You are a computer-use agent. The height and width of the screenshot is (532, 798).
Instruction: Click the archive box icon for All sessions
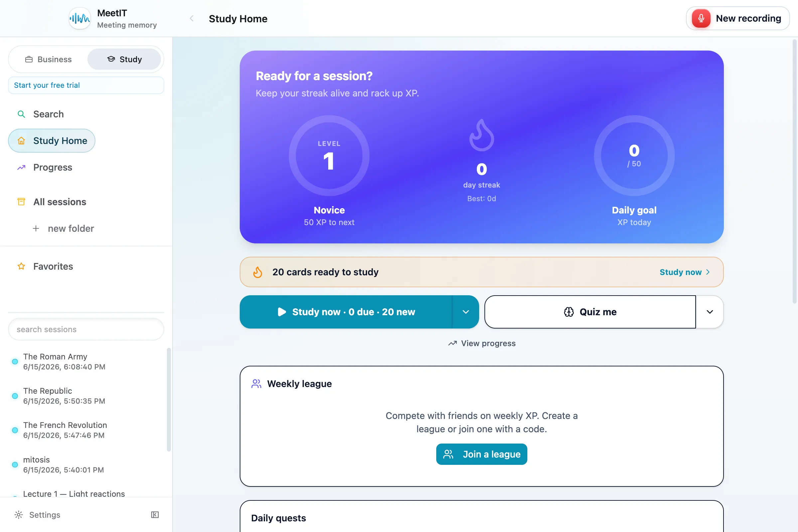21,201
